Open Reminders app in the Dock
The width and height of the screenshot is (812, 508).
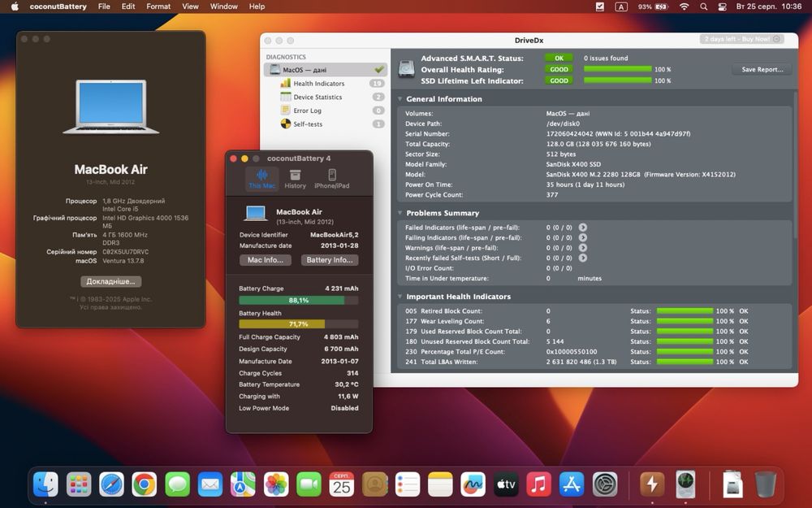click(408, 484)
